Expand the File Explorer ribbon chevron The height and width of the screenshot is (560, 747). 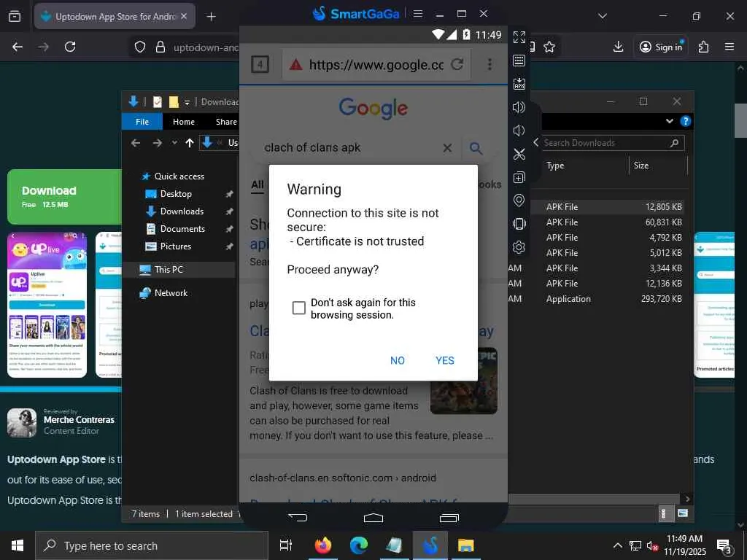[x=670, y=121]
